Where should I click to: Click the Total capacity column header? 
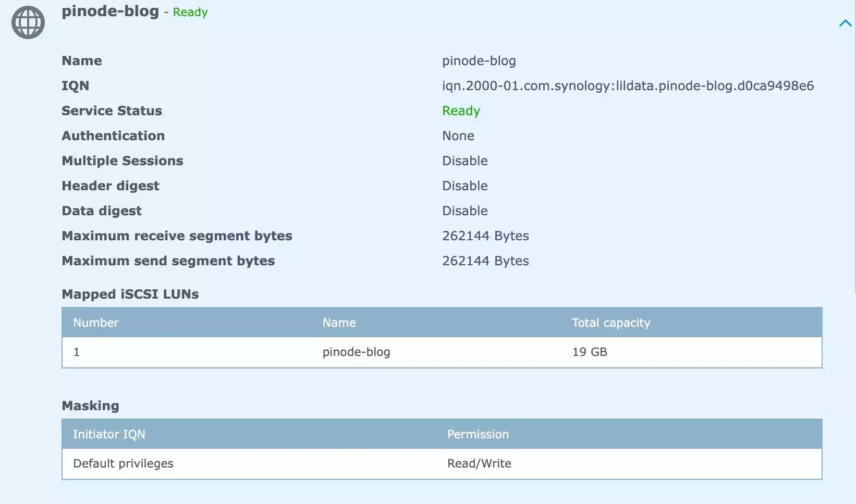coord(610,323)
